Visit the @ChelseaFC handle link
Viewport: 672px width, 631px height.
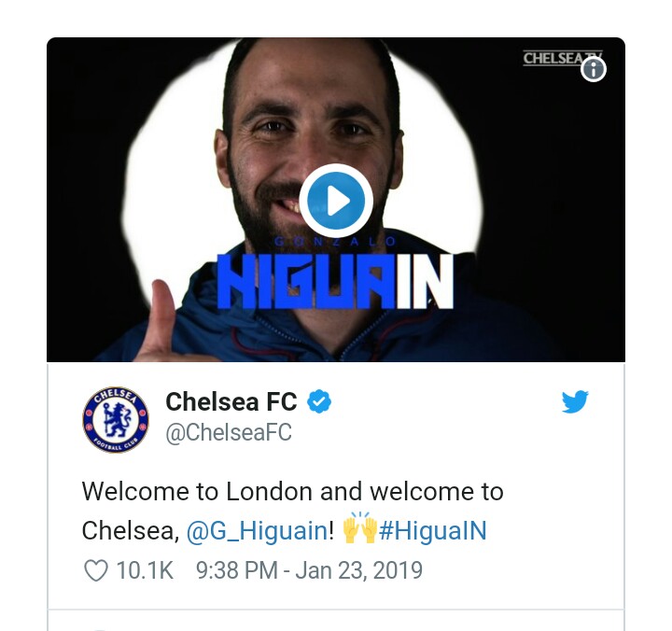(x=229, y=432)
